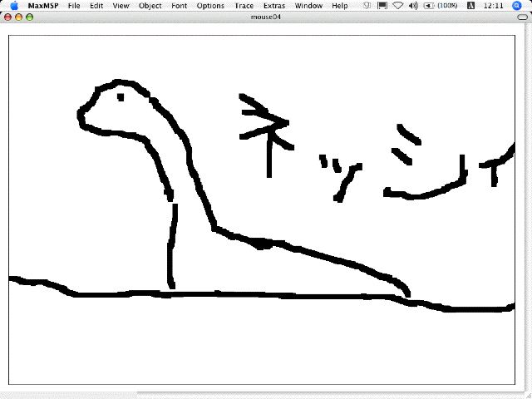Open the Apple menu
The width and height of the screenshot is (532, 399).
(x=14, y=6)
